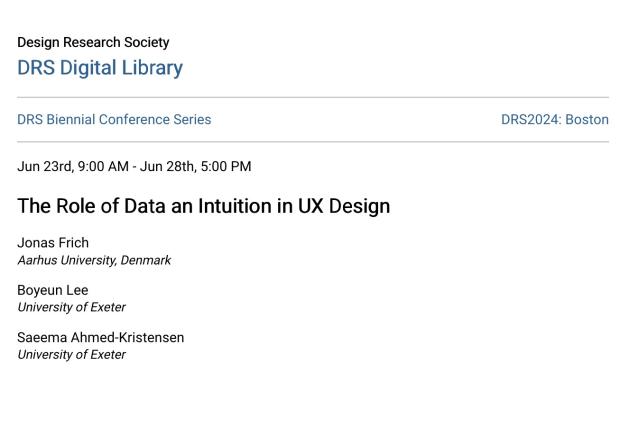The image size is (639, 427).
Task: Open the DRS Digital Library link
Action: [x=100, y=68]
